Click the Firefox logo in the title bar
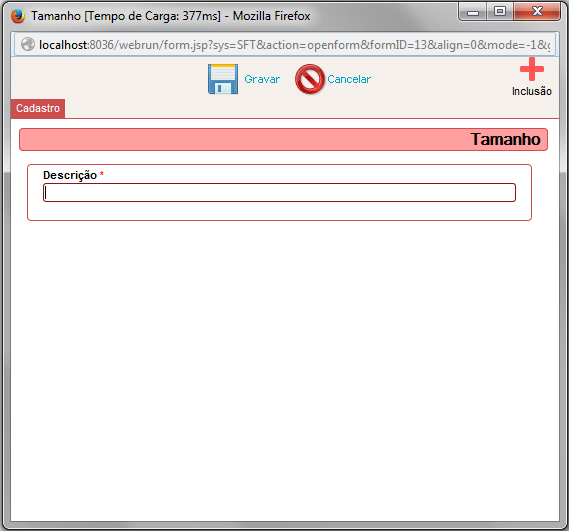The image size is (569, 531). (x=17, y=16)
